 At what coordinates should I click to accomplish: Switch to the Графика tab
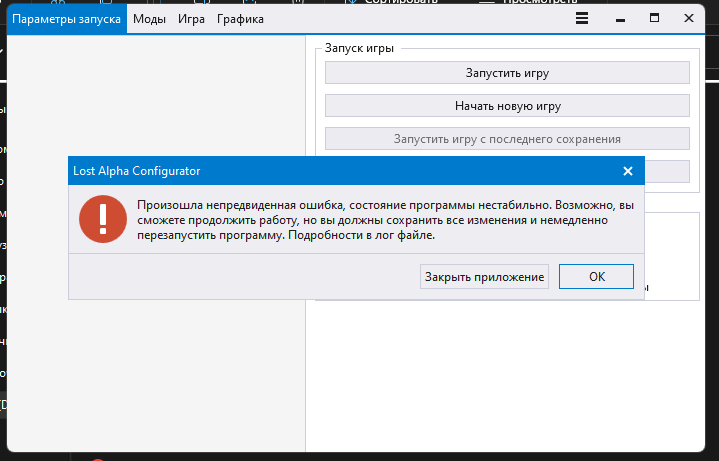pyautogui.click(x=240, y=19)
